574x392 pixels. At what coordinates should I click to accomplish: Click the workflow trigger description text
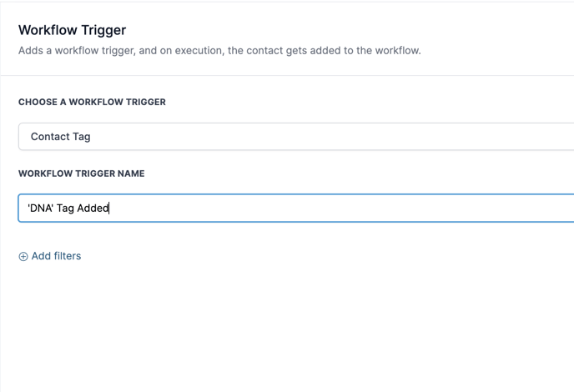click(x=219, y=50)
